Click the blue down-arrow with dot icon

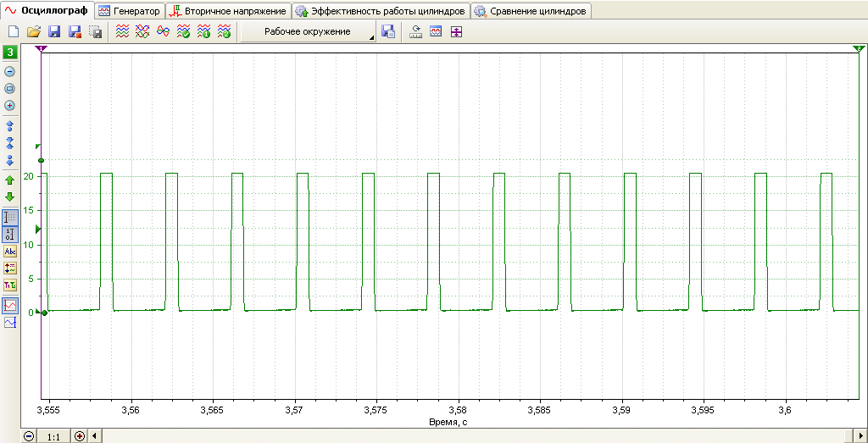pyautogui.click(x=10, y=160)
